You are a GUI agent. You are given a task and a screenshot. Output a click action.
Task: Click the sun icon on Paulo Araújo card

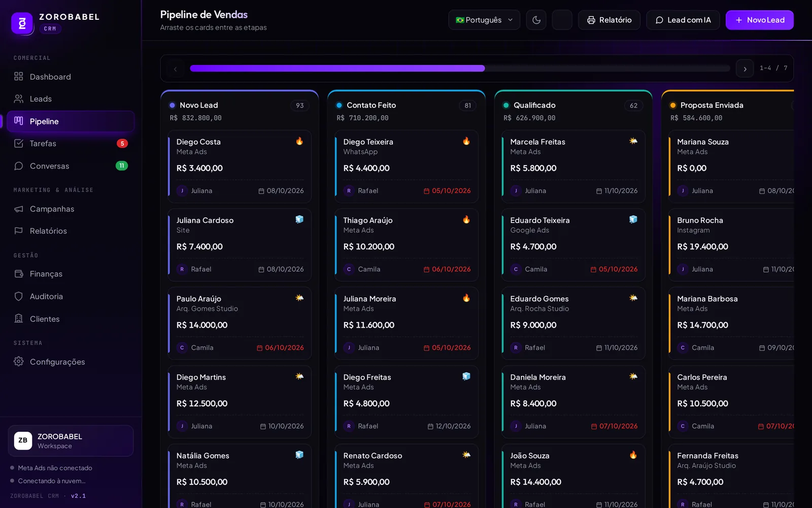(x=299, y=298)
